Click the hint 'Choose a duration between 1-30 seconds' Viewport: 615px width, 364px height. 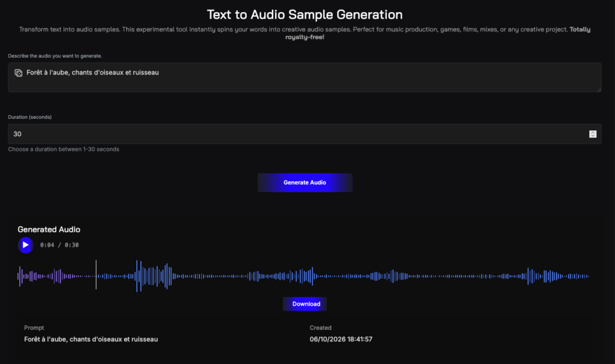pyautogui.click(x=64, y=150)
